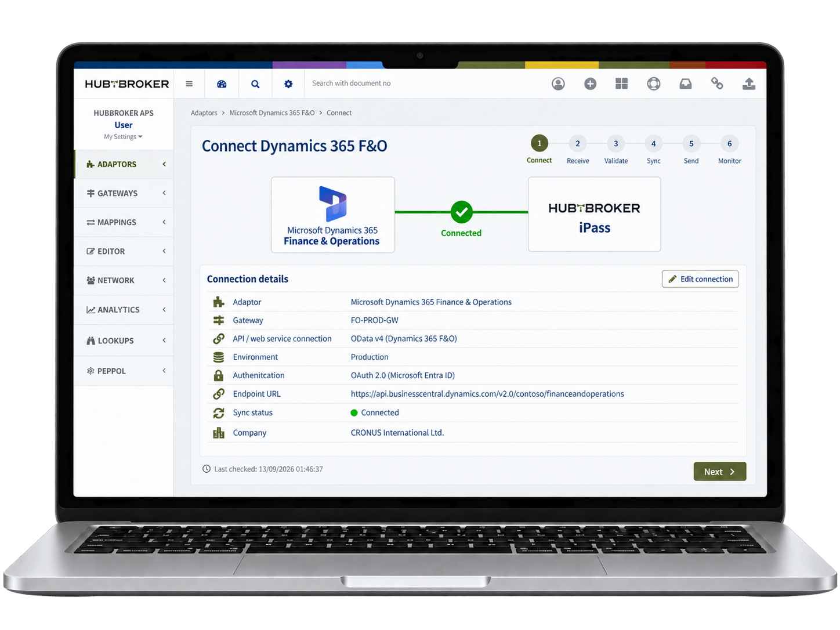Screen dimensions: 840x630
Task: Click the search magnifier icon
Action: 255,84
